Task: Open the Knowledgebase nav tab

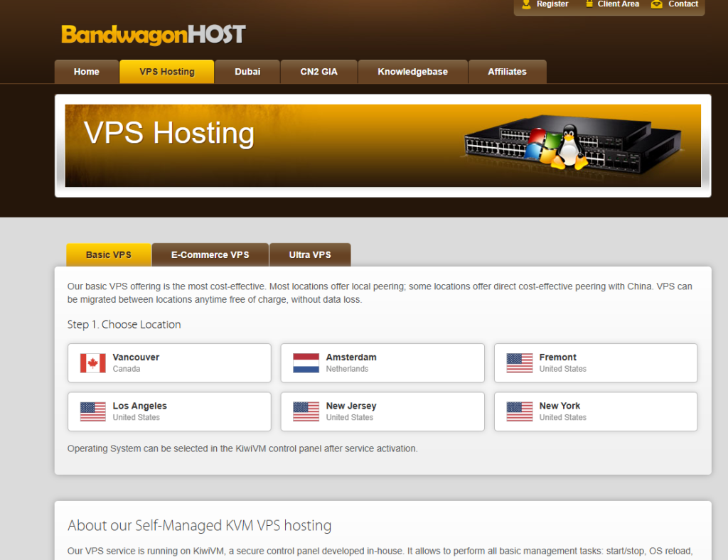Action: tap(413, 72)
